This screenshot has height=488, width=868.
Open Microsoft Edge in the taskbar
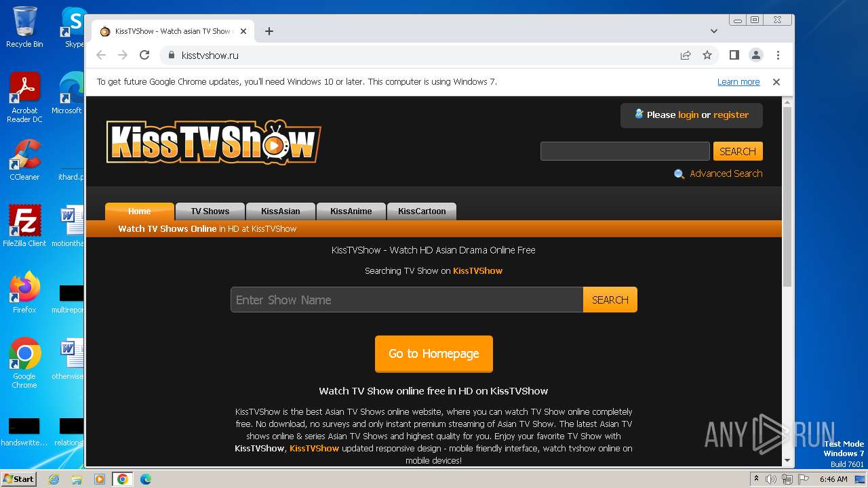146,479
